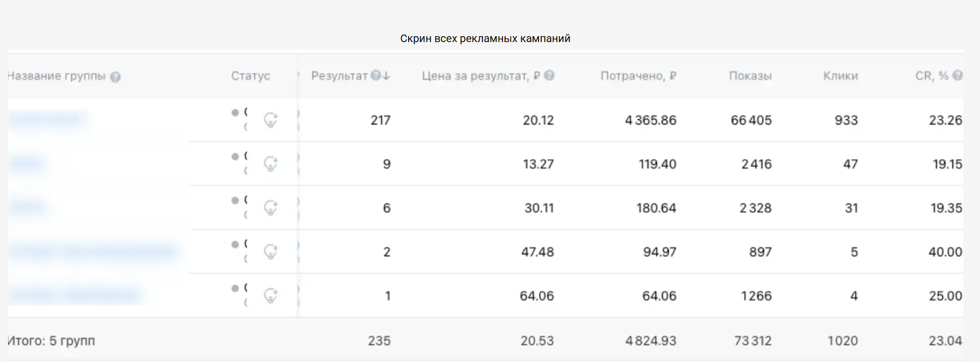This screenshot has width=980, height=362.
Task: Click total price per result 20.53
Action: [537, 341]
